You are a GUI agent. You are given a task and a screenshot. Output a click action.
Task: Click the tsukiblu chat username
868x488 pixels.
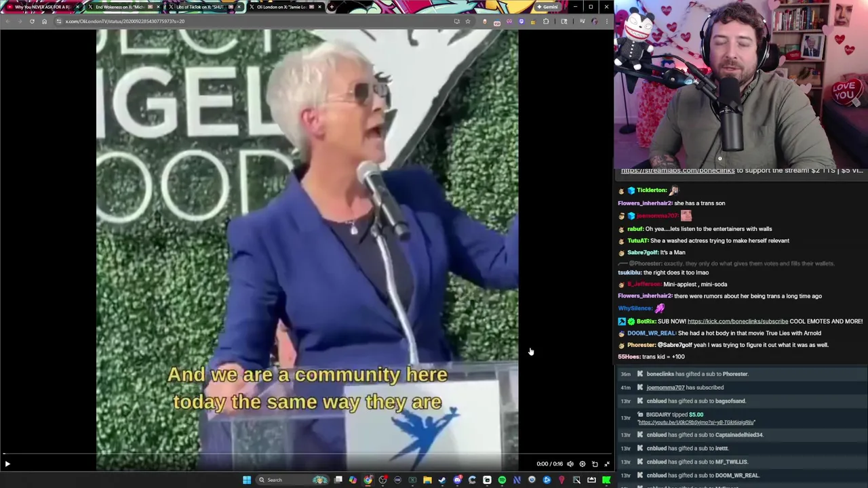[x=629, y=272]
